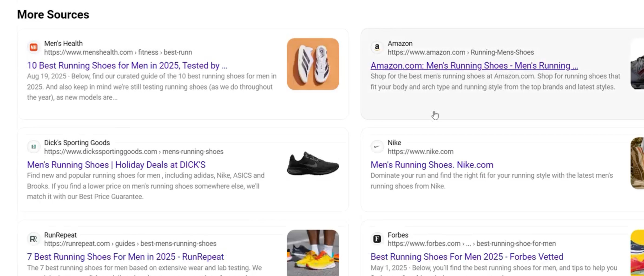644x276 pixels.
Task: Click the Men's Health MH favicon
Action: 34,47
